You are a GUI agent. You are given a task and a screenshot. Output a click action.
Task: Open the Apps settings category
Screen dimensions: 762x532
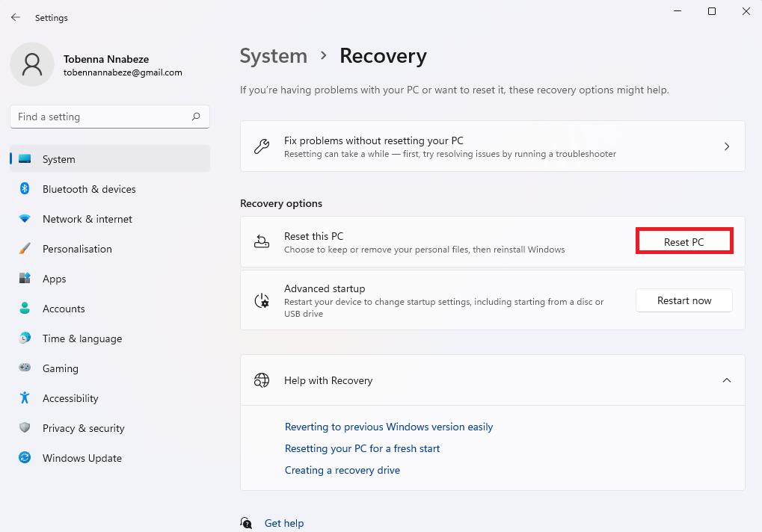pyautogui.click(x=54, y=279)
